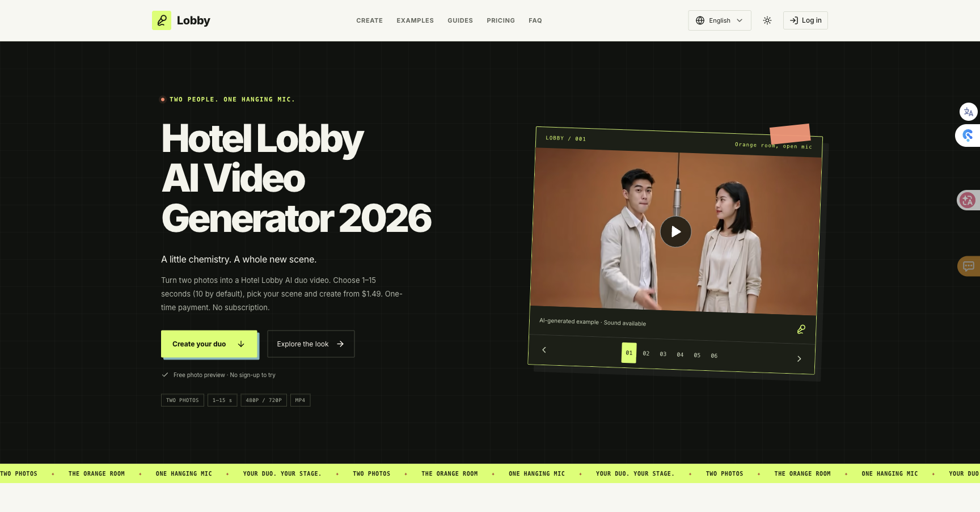Screen dimensions: 980x512
Task: Go to previous example with left chevron
Action: pyautogui.click(x=544, y=350)
